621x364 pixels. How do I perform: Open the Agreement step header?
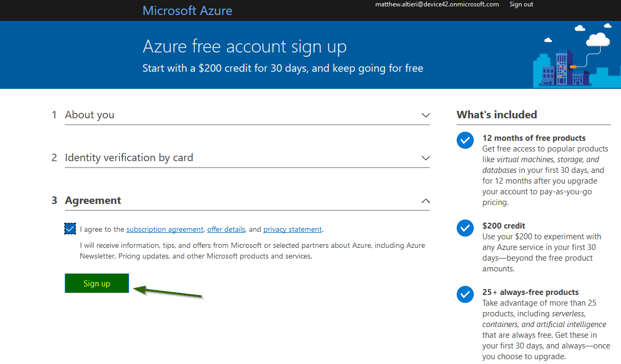[92, 200]
